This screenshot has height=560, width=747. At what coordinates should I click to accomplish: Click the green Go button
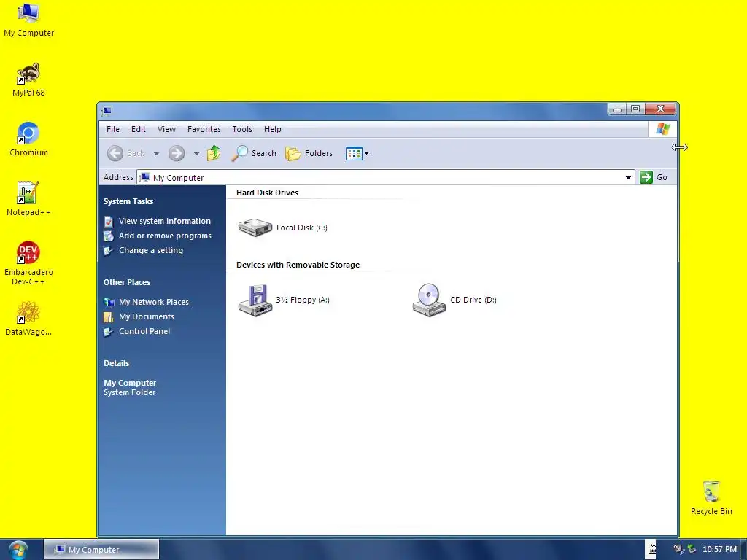[x=654, y=177]
